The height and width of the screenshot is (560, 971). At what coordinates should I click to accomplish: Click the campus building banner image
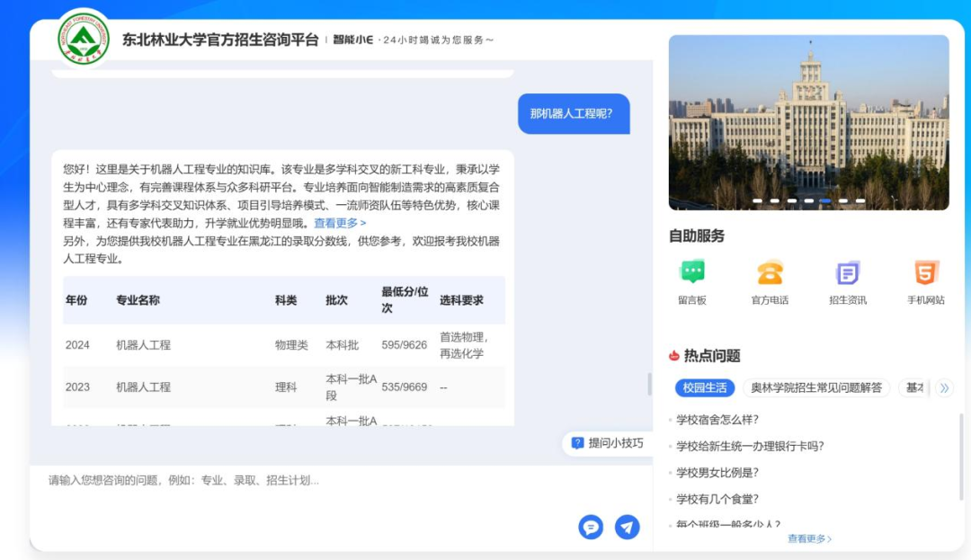[808, 117]
